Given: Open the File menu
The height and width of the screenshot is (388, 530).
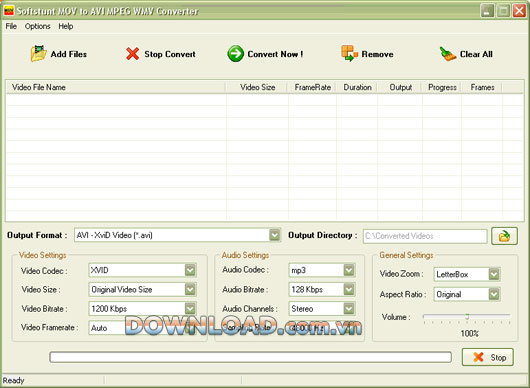Looking at the screenshot, I should [11, 26].
